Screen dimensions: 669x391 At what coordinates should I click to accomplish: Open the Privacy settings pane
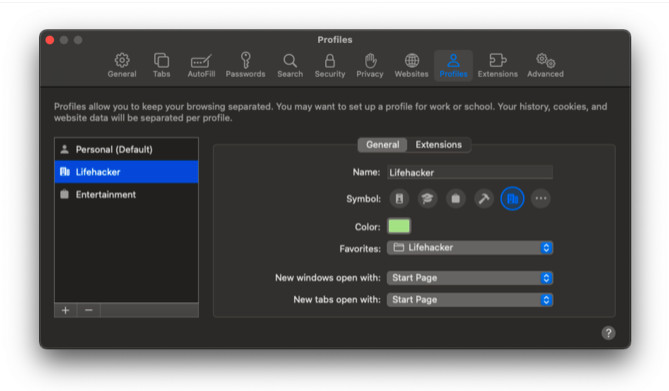pyautogui.click(x=370, y=65)
